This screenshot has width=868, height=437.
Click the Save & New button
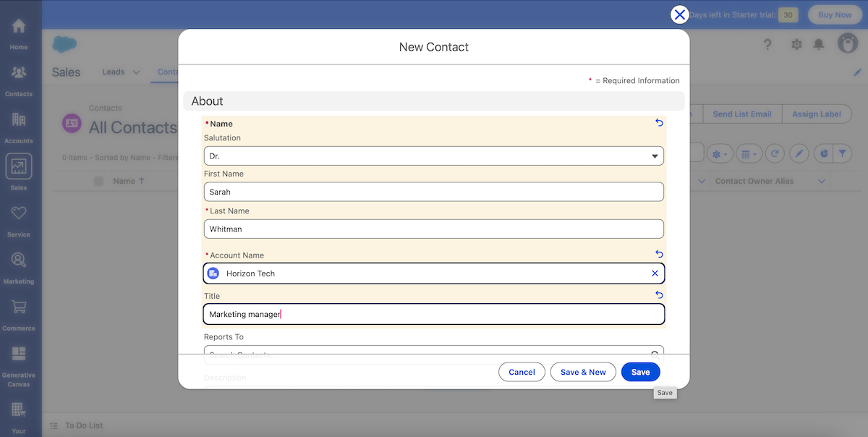click(583, 372)
